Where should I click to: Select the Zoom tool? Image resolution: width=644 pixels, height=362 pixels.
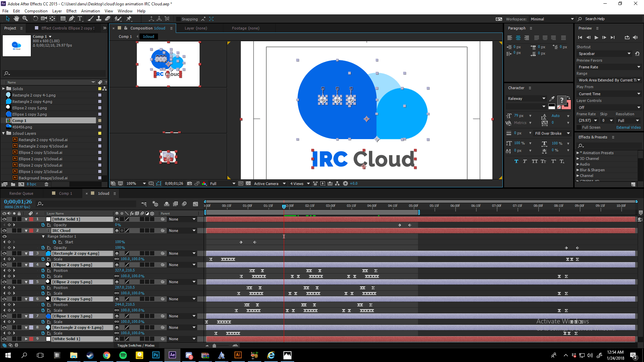pos(25,19)
